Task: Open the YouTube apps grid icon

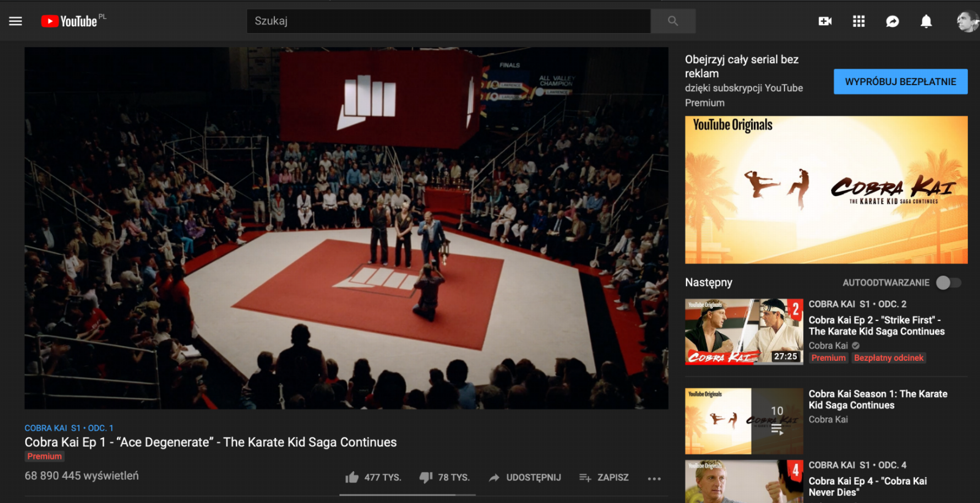Action: [859, 21]
